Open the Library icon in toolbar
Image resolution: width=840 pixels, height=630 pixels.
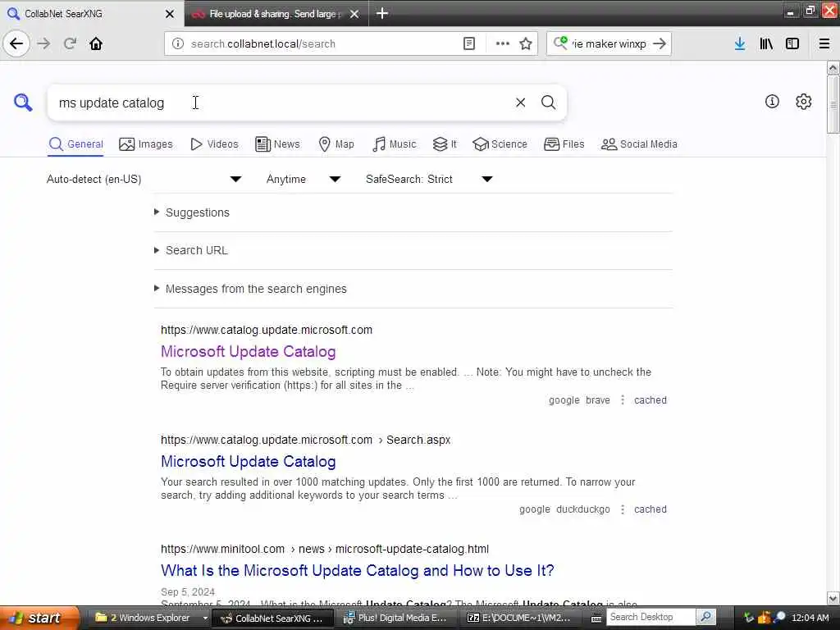click(766, 43)
